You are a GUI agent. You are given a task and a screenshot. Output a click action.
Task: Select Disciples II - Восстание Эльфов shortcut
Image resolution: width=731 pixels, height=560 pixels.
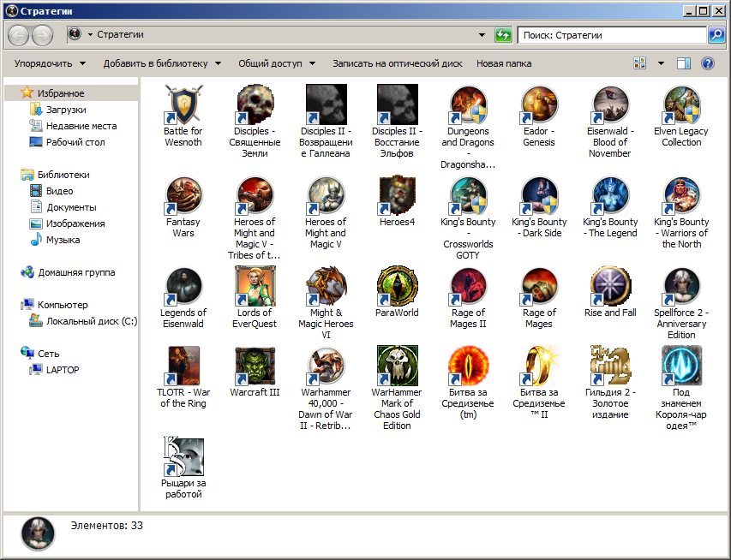click(x=397, y=104)
